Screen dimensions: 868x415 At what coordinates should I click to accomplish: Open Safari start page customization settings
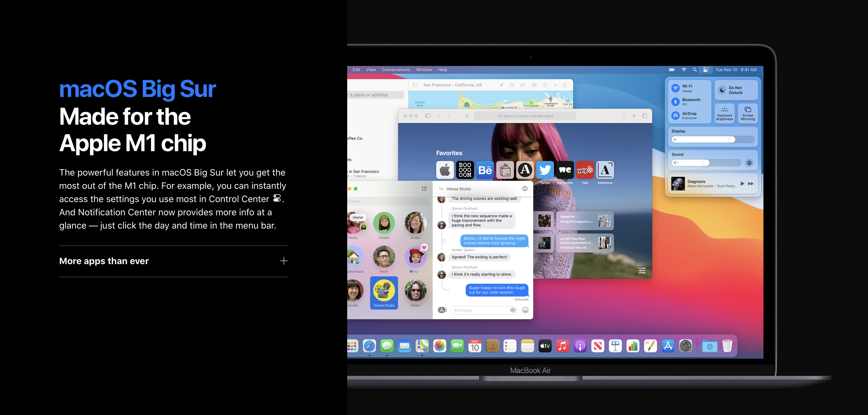[642, 271]
